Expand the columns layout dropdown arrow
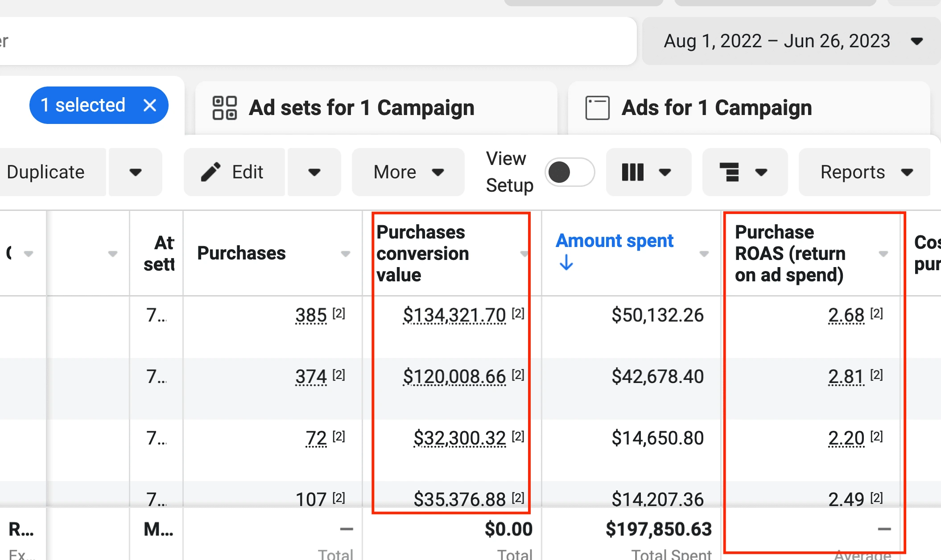 (x=665, y=172)
